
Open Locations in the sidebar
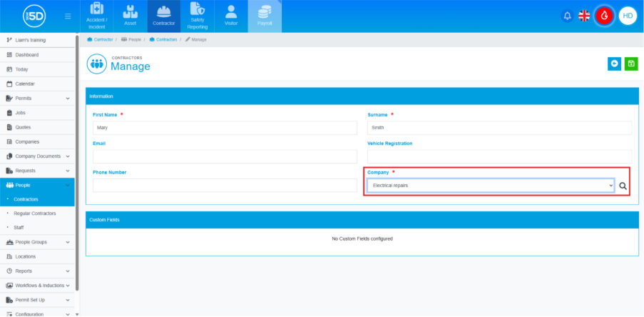tap(37, 256)
